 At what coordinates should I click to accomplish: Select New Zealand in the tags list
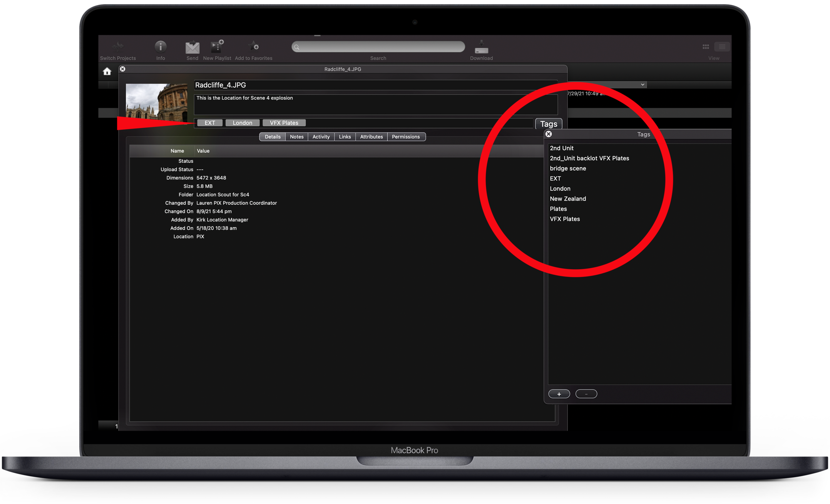pyautogui.click(x=567, y=199)
